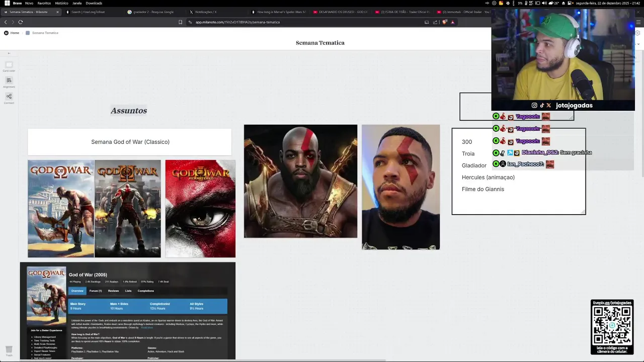Select the photo of man with red face paint
This screenshot has height=362, width=644.
[x=400, y=187]
